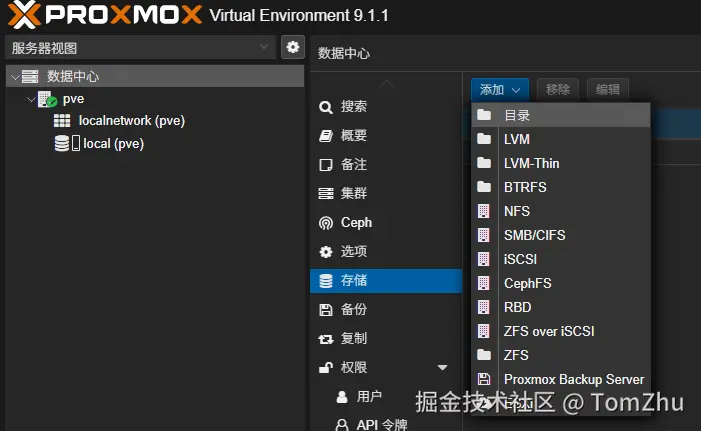Click the scroll-up arrow above 搜索

point(386,84)
